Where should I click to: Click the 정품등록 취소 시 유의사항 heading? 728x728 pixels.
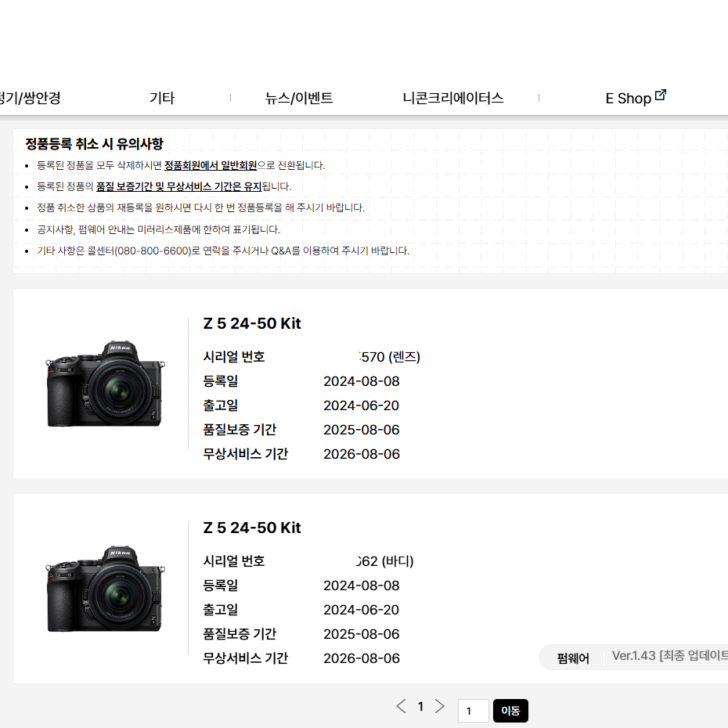94,143
